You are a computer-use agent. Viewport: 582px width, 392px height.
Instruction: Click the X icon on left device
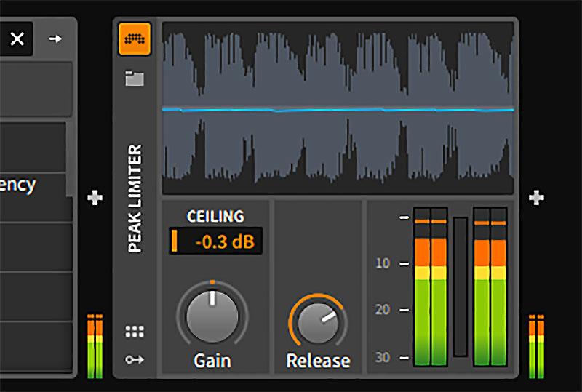pos(17,39)
